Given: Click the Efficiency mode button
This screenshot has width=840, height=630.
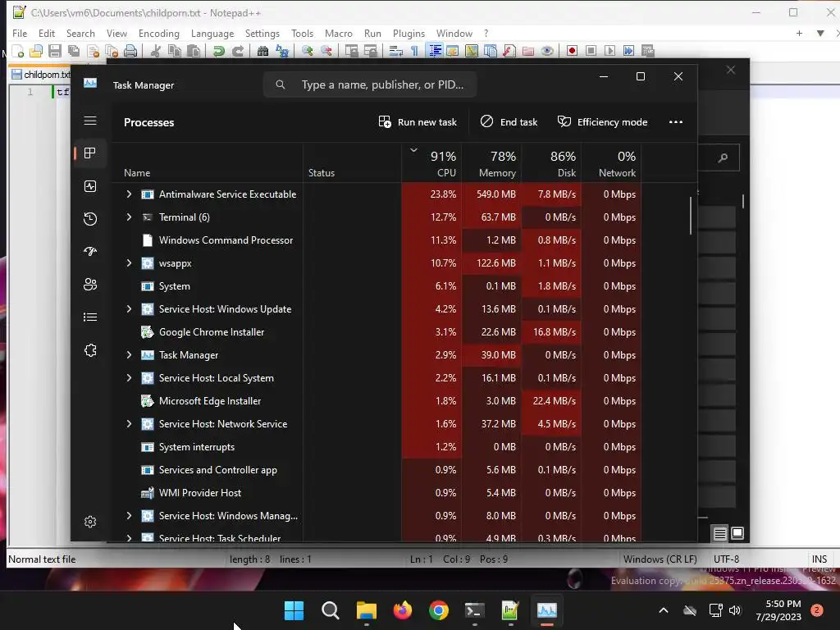Looking at the screenshot, I should point(603,122).
